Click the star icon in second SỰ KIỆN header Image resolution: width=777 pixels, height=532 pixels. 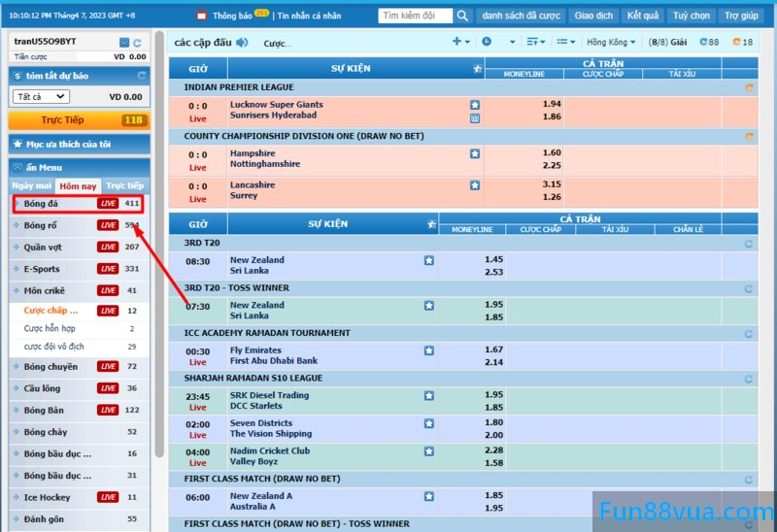pos(432,224)
